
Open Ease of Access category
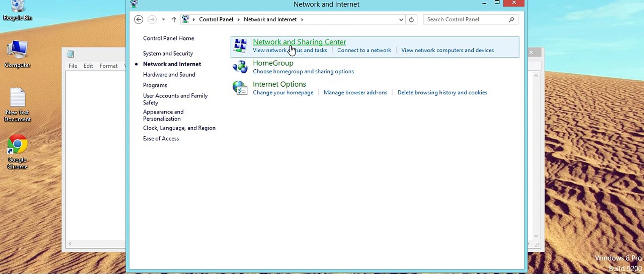point(161,139)
